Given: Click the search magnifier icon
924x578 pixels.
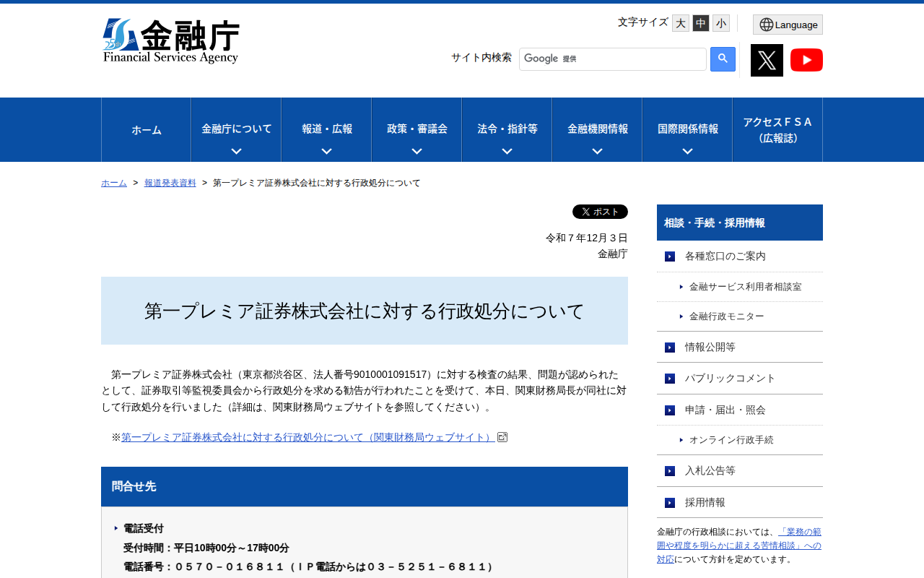Looking at the screenshot, I should 721,59.
